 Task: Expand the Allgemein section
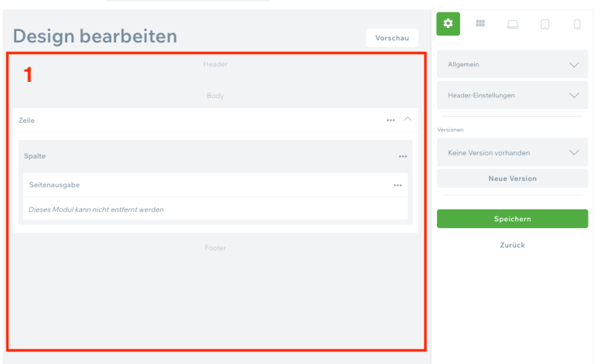point(512,65)
